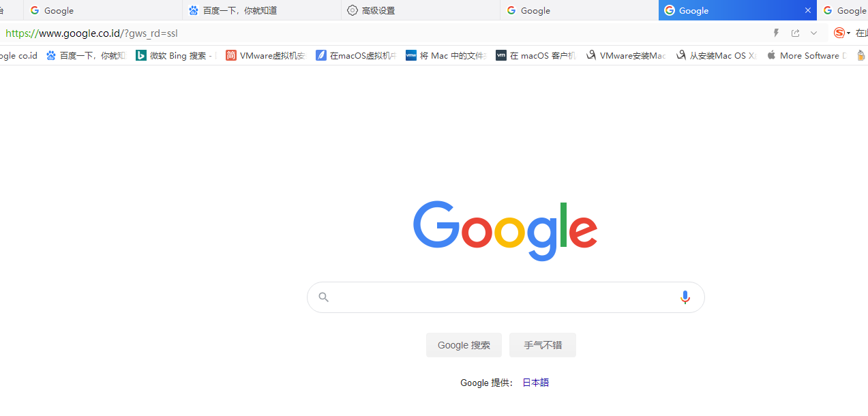The width and height of the screenshot is (868, 416).
Task: Click the 手气不错 button
Action: (x=543, y=345)
